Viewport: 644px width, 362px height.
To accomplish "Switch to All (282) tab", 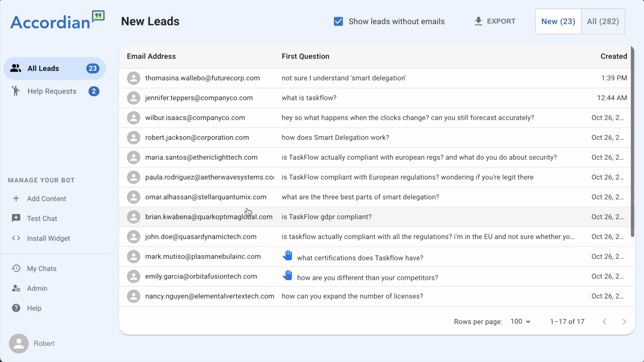I will [603, 21].
